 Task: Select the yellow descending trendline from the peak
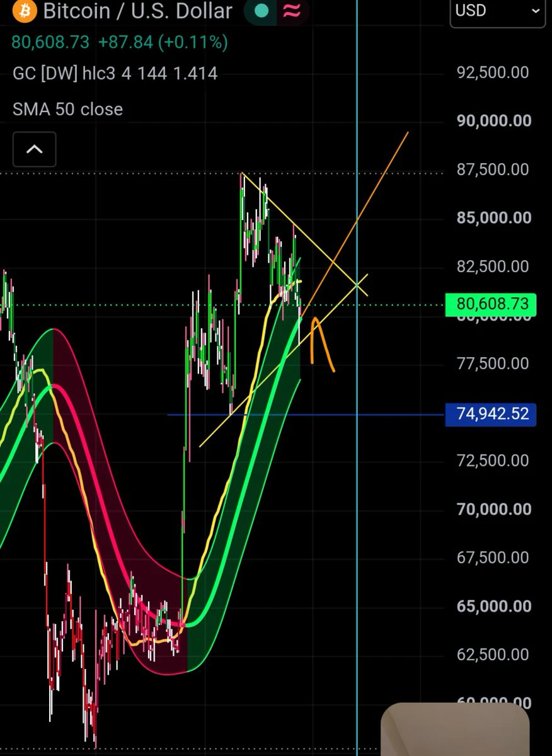pos(304,234)
